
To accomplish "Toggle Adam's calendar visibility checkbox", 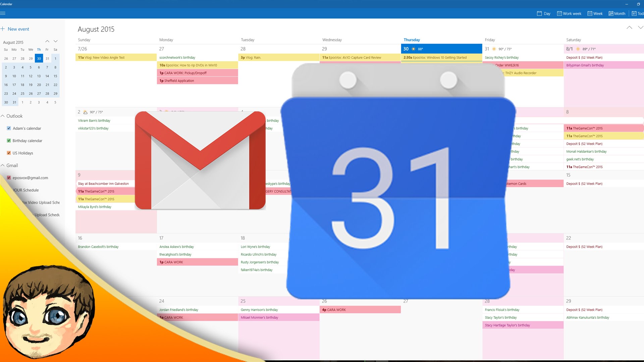I will pos(9,128).
